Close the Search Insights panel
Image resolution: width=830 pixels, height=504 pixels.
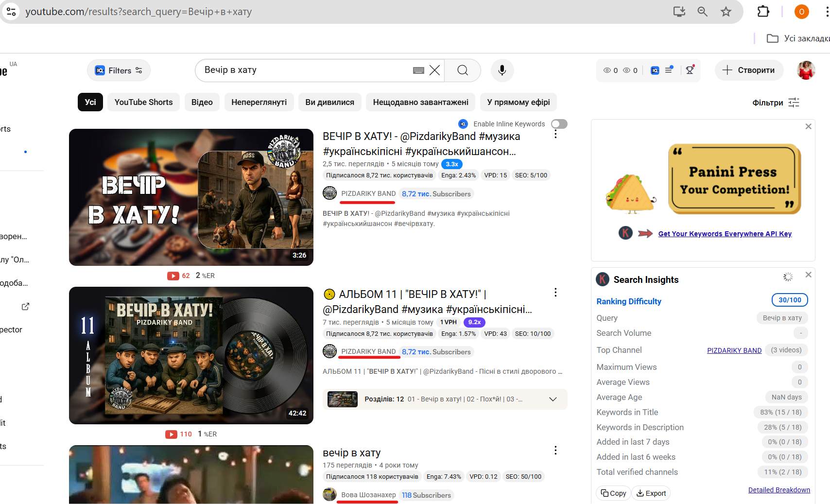[808, 275]
